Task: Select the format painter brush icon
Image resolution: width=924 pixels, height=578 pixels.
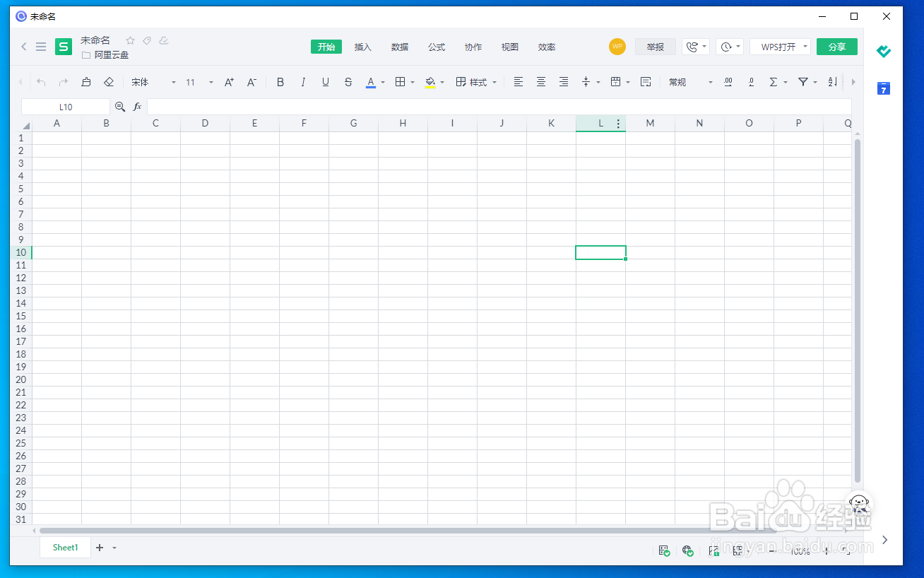Action: pos(86,82)
